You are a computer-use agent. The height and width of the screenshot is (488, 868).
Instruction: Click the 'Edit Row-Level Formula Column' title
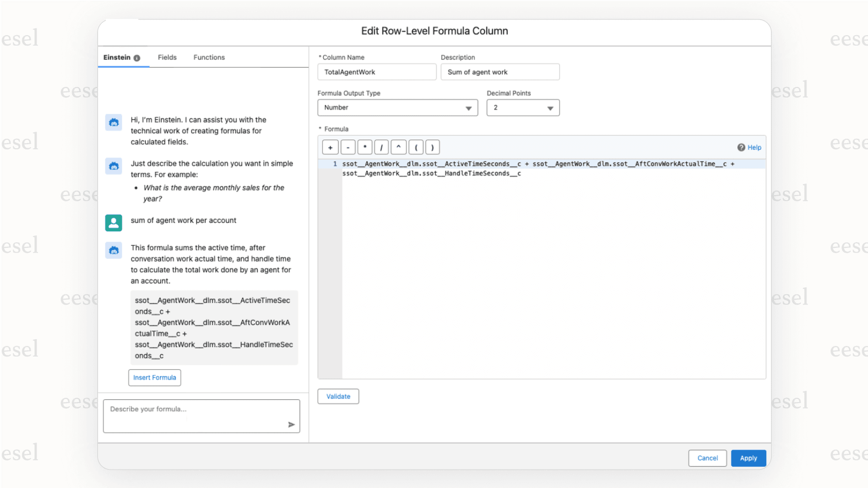(435, 31)
